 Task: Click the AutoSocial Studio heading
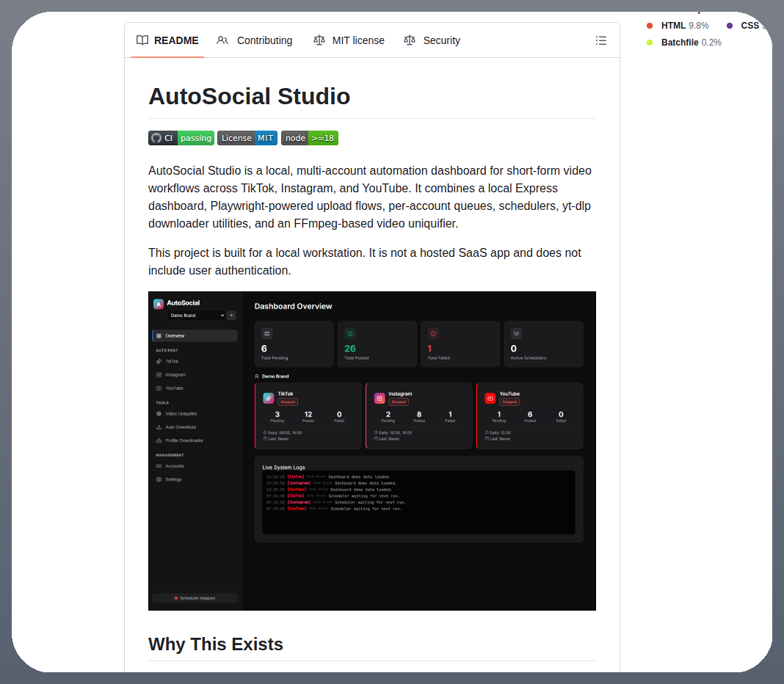click(249, 96)
